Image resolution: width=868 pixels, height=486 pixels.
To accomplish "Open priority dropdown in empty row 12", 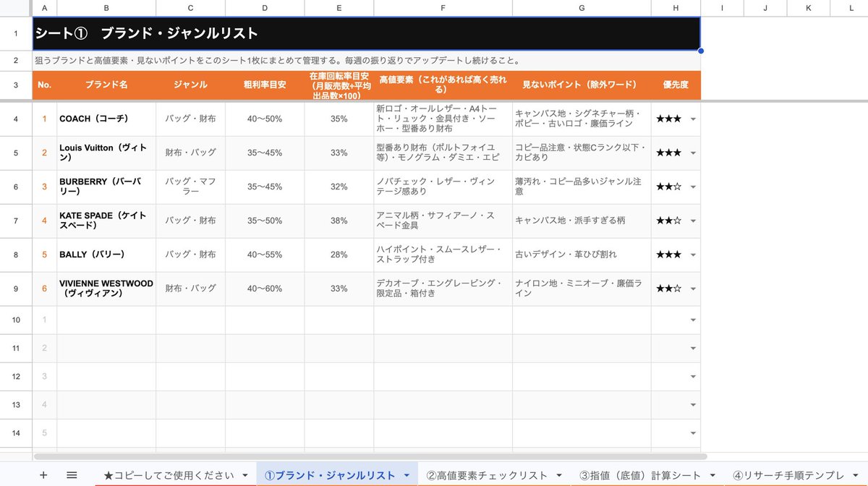I will (693, 376).
